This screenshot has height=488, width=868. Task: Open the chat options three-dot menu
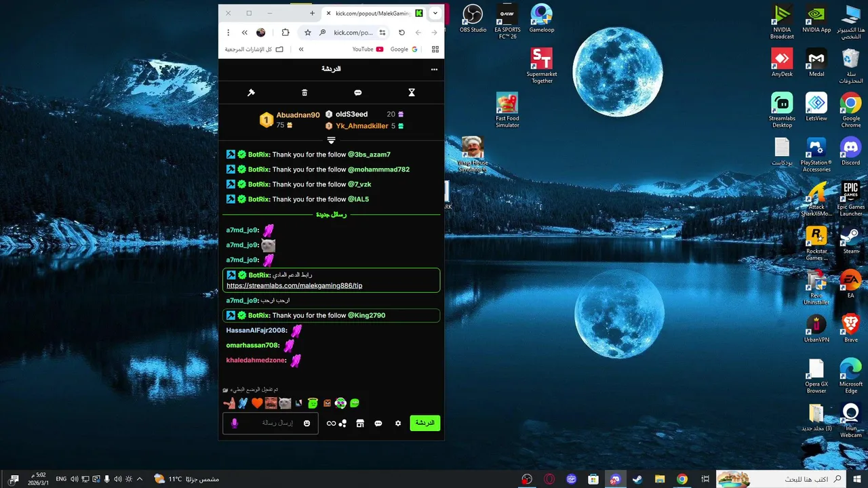(x=434, y=69)
